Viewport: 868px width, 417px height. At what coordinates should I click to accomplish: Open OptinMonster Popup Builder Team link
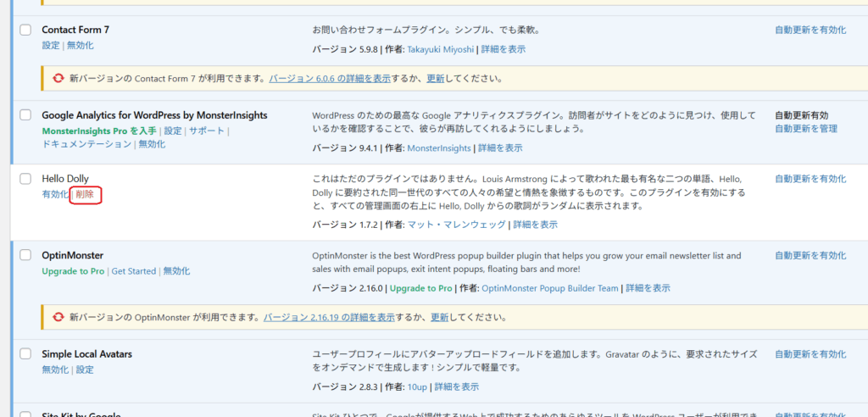(551, 288)
